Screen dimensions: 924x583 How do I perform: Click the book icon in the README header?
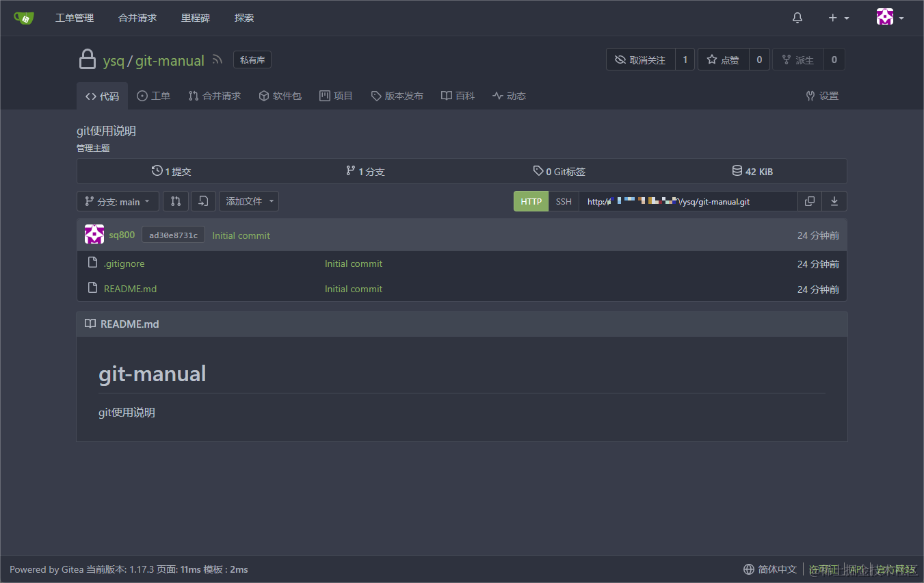click(90, 324)
